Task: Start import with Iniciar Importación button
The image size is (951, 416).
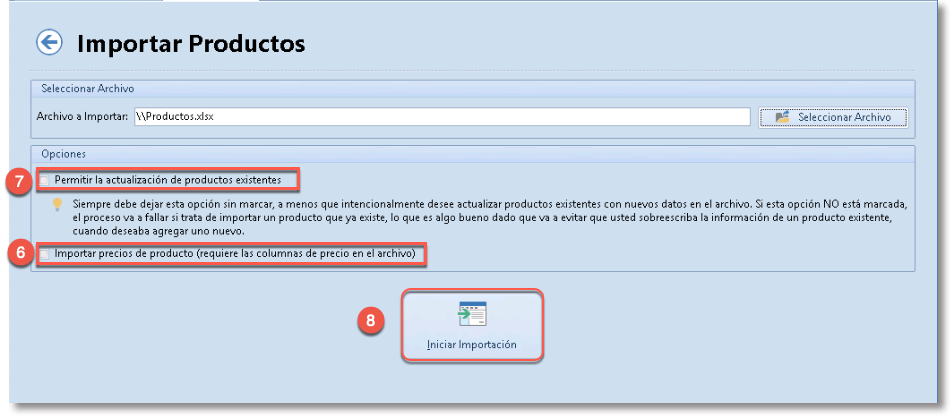Action: [472, 326]
